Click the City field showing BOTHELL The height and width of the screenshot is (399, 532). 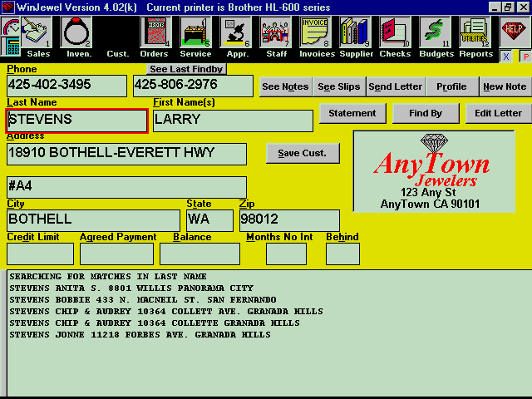point(93,220)
